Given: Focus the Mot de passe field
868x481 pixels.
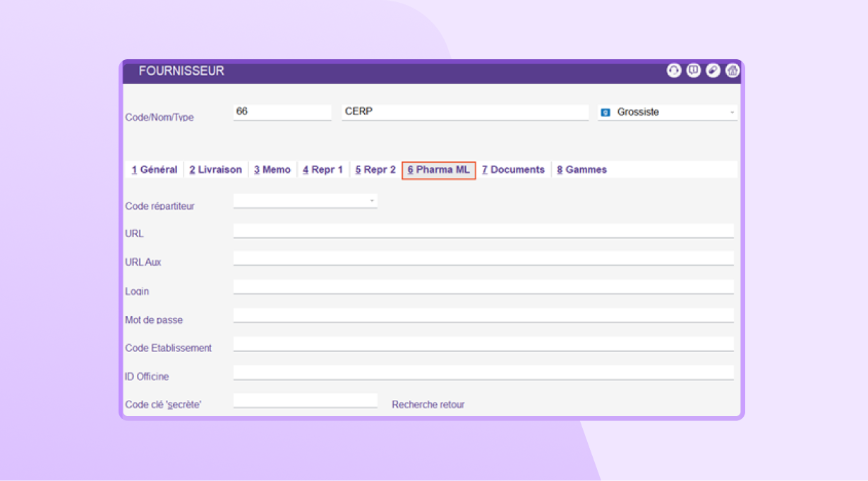Looking at the screenshot, I should tap(483, 315).
